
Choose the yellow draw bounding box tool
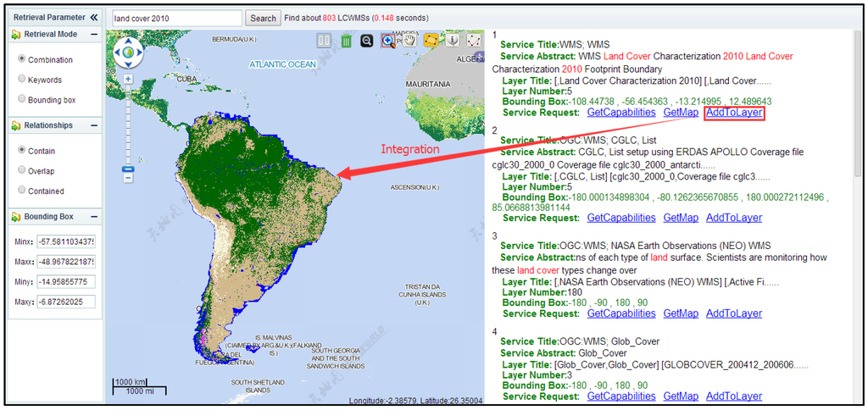tap(431, 41)
